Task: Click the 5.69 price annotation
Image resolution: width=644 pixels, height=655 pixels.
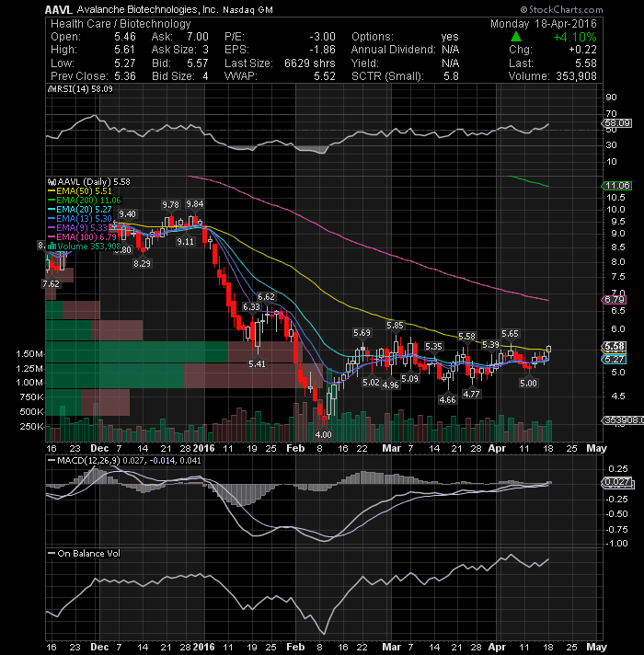Action: pyautogui.click(x=362, y=333)
